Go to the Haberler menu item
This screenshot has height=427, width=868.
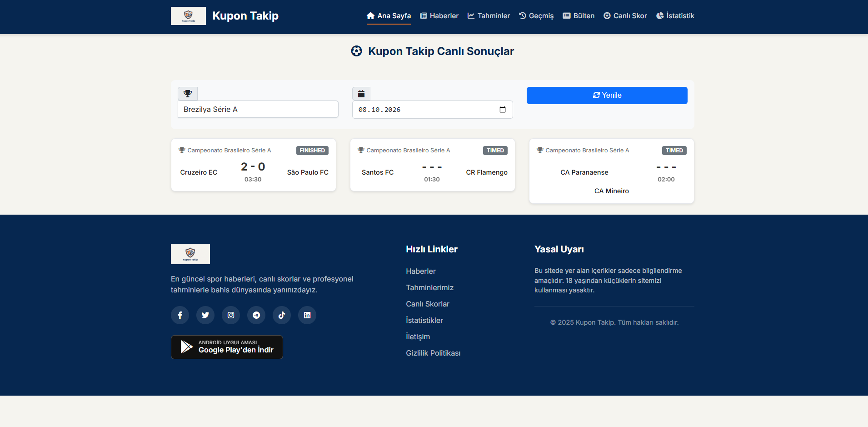439,16
